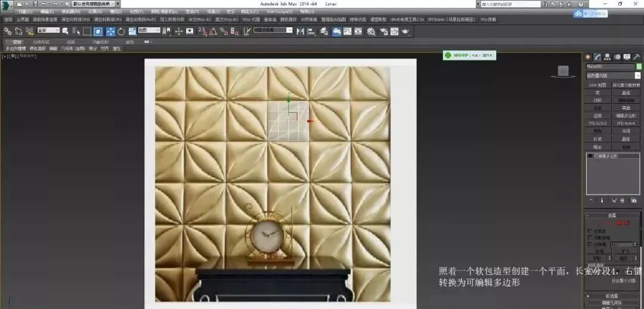Enable the 忽略背面 checkbox
Image resolution: width=644 pixels, height=309 pixels.
click(x=590, y=238)
